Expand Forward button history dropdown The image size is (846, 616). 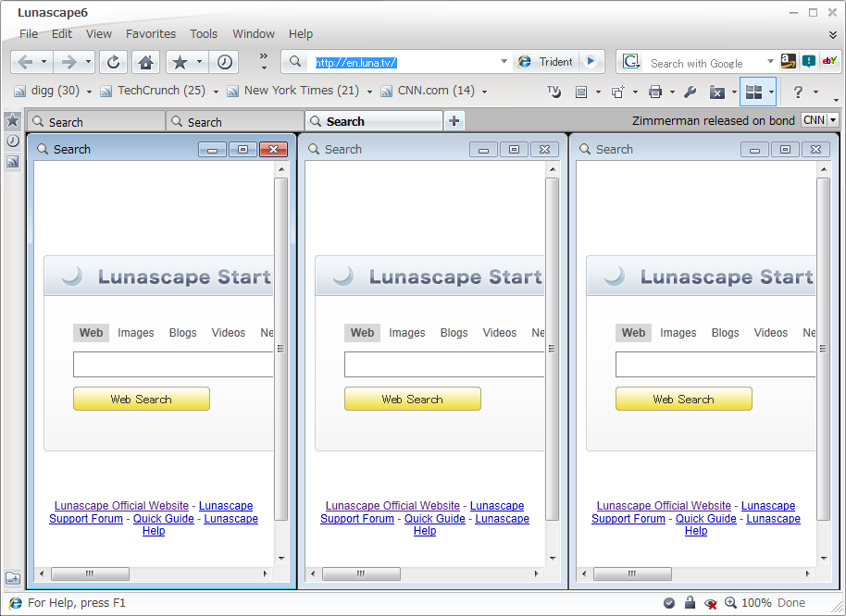point(88,62)
